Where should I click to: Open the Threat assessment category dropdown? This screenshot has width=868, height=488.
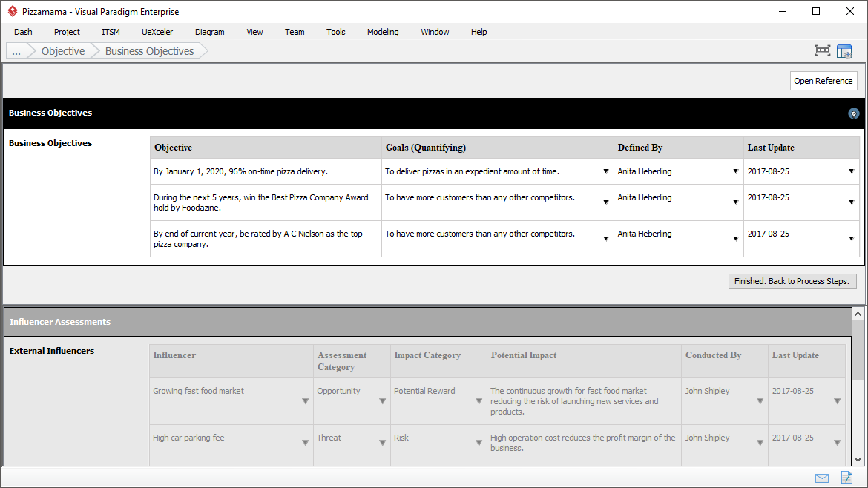pos(382,443)
